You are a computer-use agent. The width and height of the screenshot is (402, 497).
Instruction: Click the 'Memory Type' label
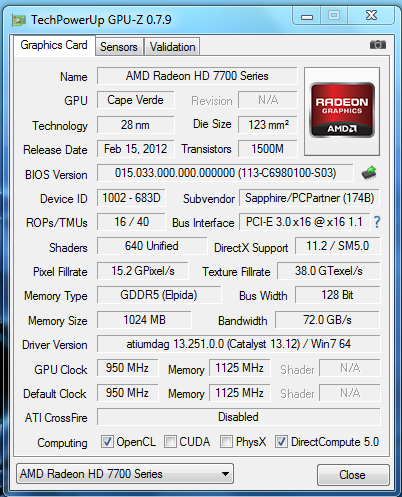56,296
